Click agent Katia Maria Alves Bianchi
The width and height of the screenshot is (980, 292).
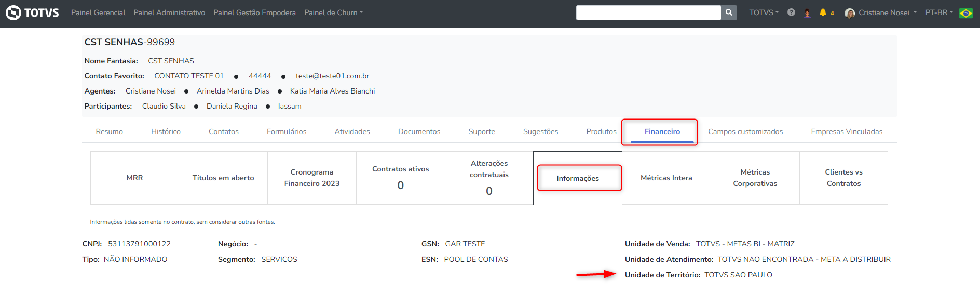(x=332, y=91)
